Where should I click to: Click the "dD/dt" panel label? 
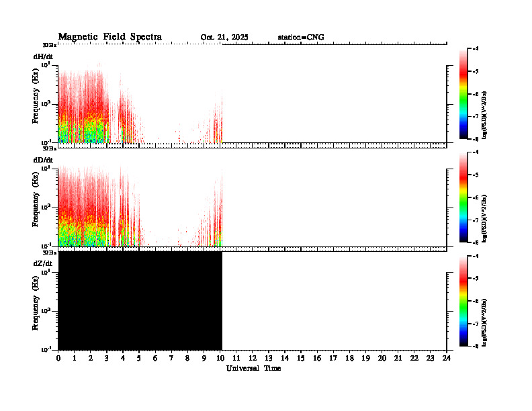tap(43, 160)
